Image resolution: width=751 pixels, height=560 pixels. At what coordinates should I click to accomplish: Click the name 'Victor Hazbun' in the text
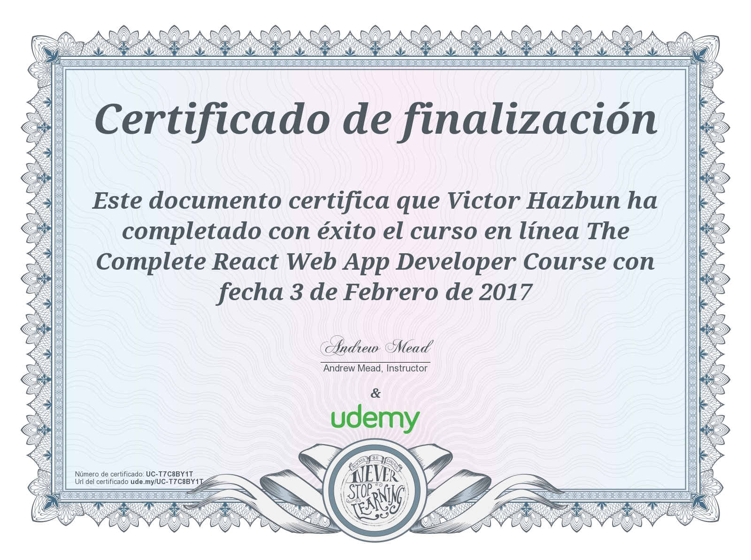click(534, 201)
